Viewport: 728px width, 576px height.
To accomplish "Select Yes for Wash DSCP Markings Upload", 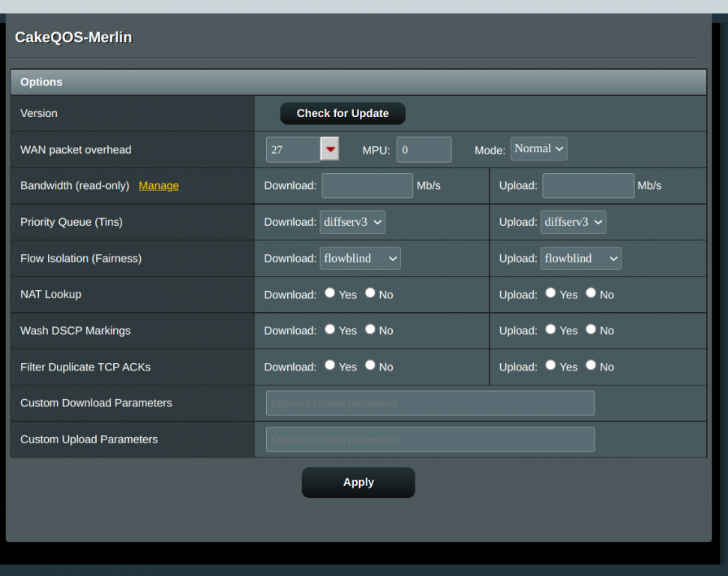I will [x=550, y=329].
